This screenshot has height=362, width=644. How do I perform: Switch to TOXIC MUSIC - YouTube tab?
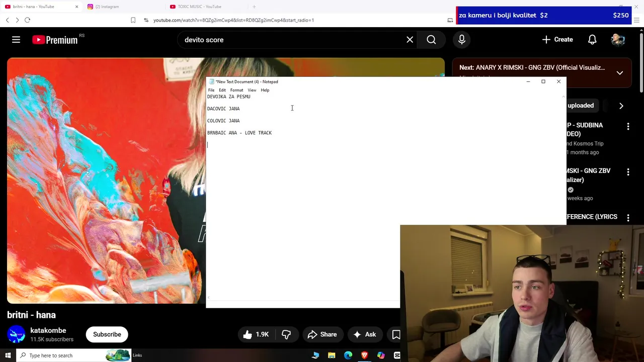(x=206, y=7)
